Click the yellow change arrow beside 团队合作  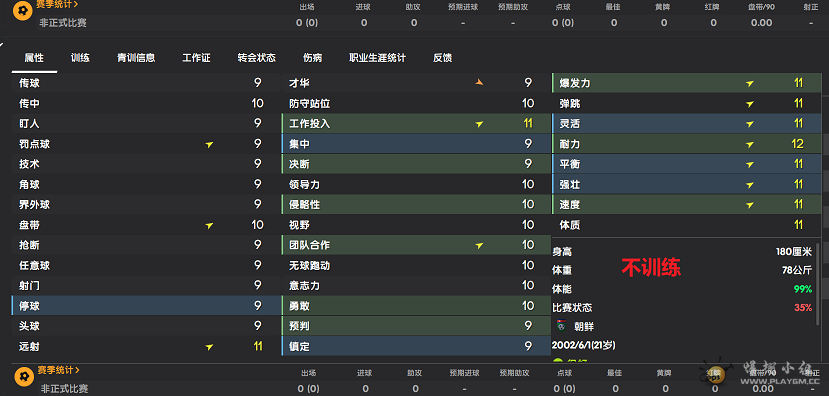(x=479, y=246)
